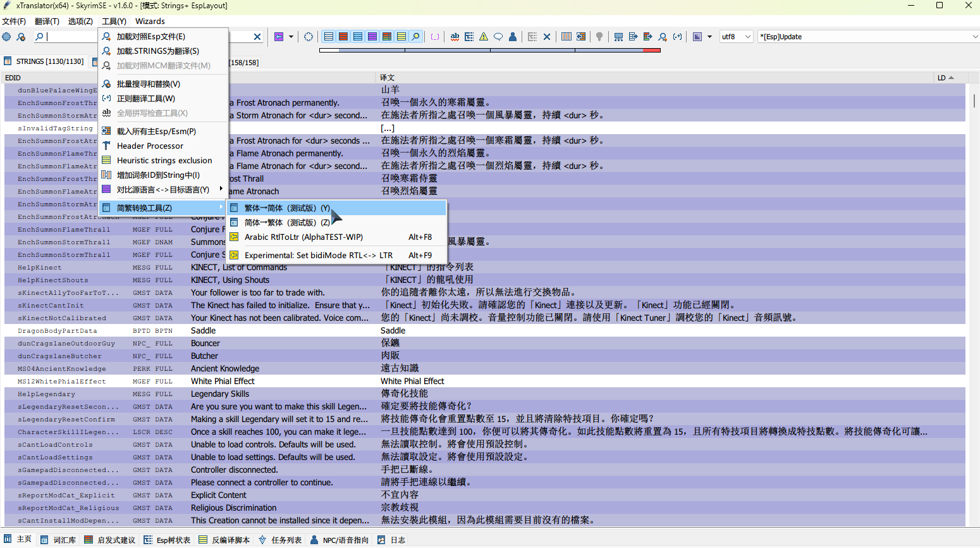Open the 任务列表 bottom tab
The width and height of the screenshot is (980, 548).
coord(280,540)
